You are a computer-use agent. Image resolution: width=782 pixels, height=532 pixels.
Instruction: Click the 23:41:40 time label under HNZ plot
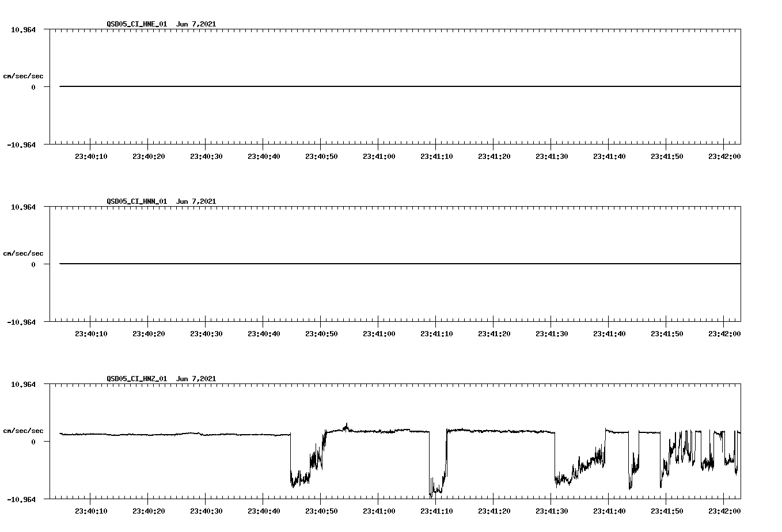tap(609, 511)
